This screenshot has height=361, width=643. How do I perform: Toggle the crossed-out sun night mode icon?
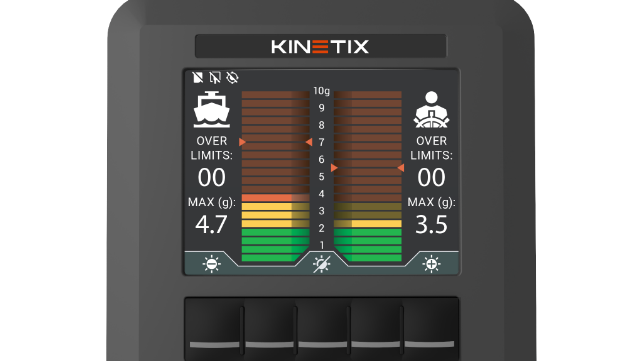point(322,264)
